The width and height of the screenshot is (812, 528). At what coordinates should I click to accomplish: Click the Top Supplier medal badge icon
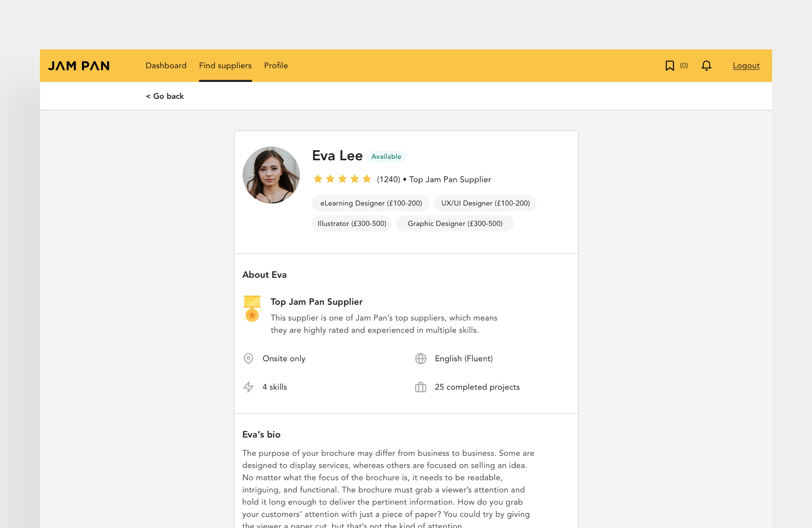click(252, 308)
